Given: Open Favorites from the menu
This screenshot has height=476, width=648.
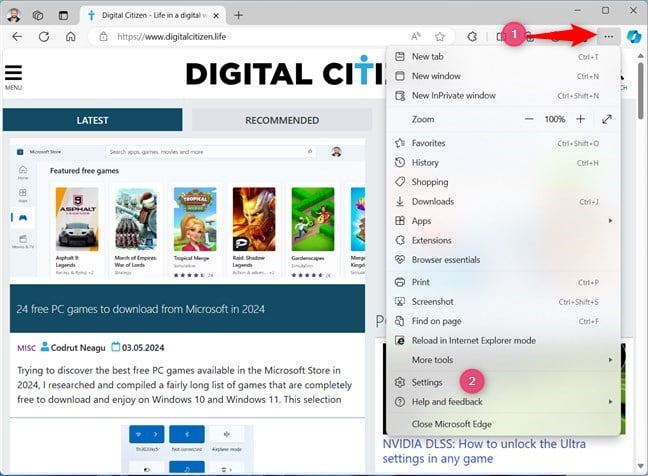Looking at the screenshot, I should click(503, 143).
